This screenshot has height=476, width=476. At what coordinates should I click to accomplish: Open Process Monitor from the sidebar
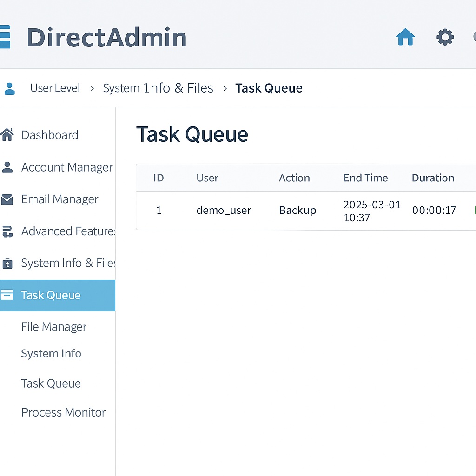64,412
